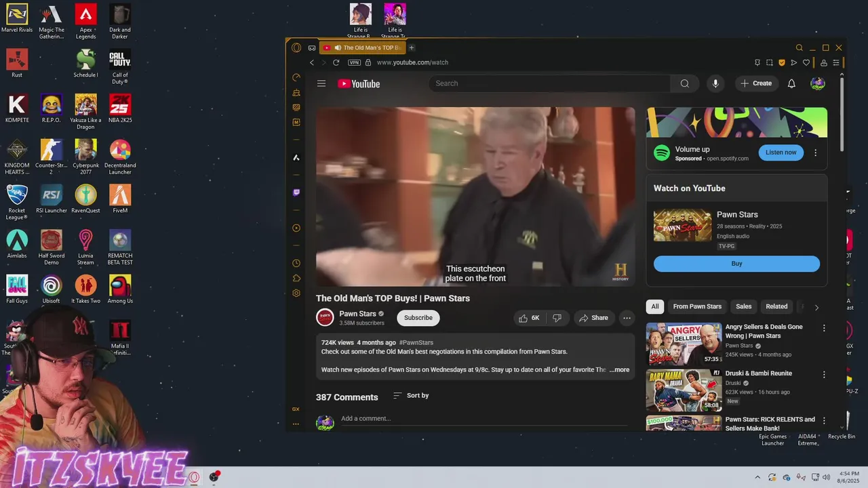Viewport: 868px width, 488px height.
Task: Select the From Pawn Stars chip
Action: point(697,306)
